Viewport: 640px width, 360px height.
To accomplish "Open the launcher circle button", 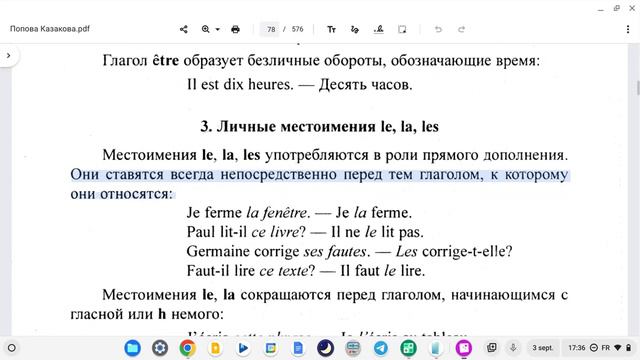I will (x=12, y=348).
